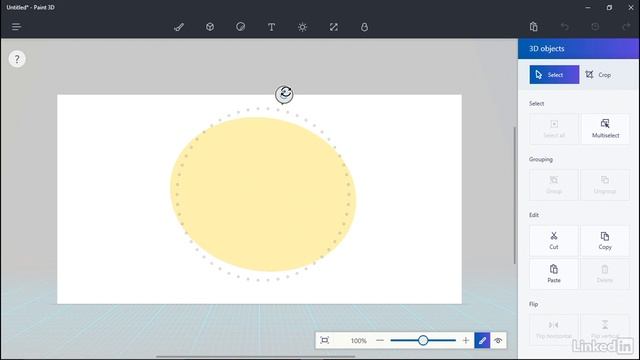Open the Effects tool
This screenshot has width=640, height=360.
pos(302,27)
